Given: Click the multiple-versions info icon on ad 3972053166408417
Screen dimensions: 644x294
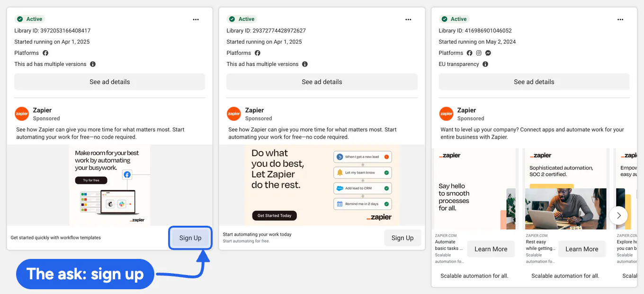Looking at the screenshot, I should [93, 64].
